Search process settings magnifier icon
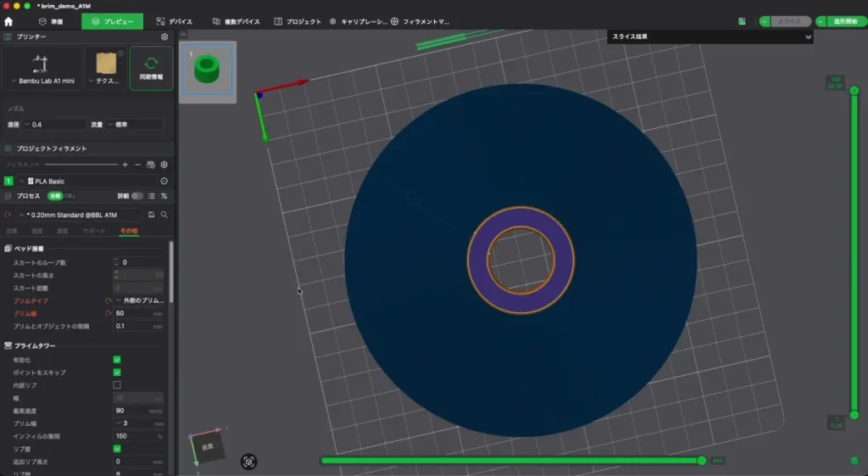 click(164, 215)
